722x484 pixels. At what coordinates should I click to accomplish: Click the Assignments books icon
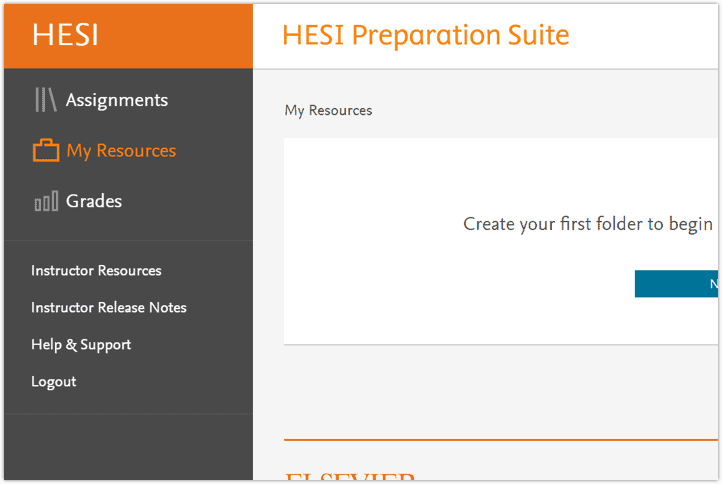(46, 100)
